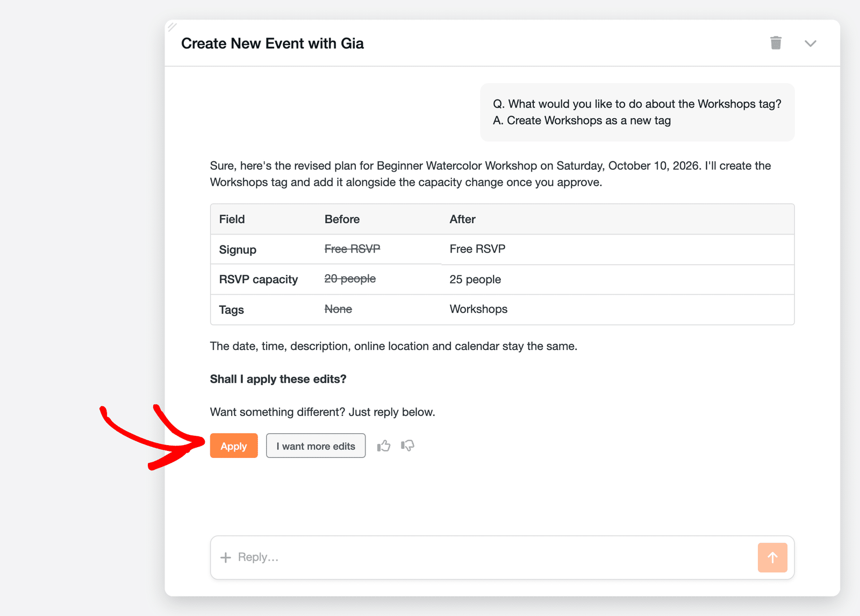Click the 'After' column header
The image size is (860, 616).
pyautogui.click(x=462, y=219)
